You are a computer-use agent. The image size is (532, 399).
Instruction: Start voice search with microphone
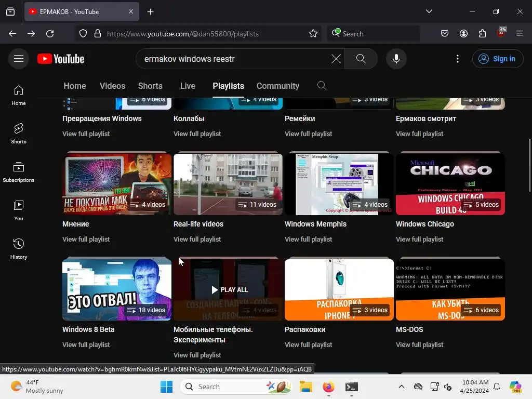(396, 59)
